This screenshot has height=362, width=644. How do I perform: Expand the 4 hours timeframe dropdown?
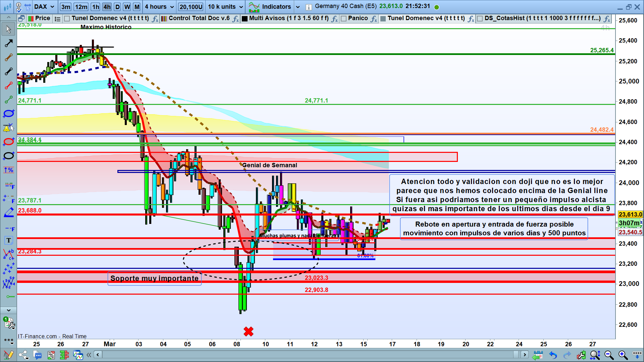click(x=172, y=7)
